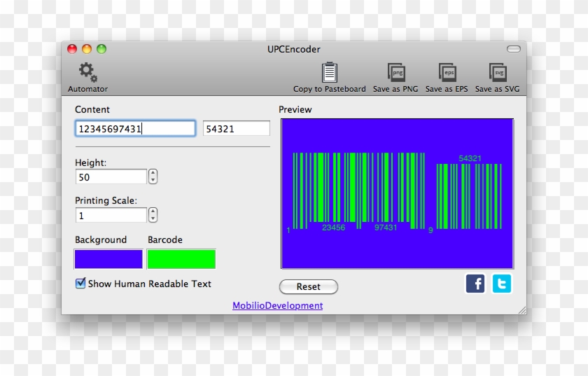Decrease Printing Scale with the down arrow

[153, 218]
